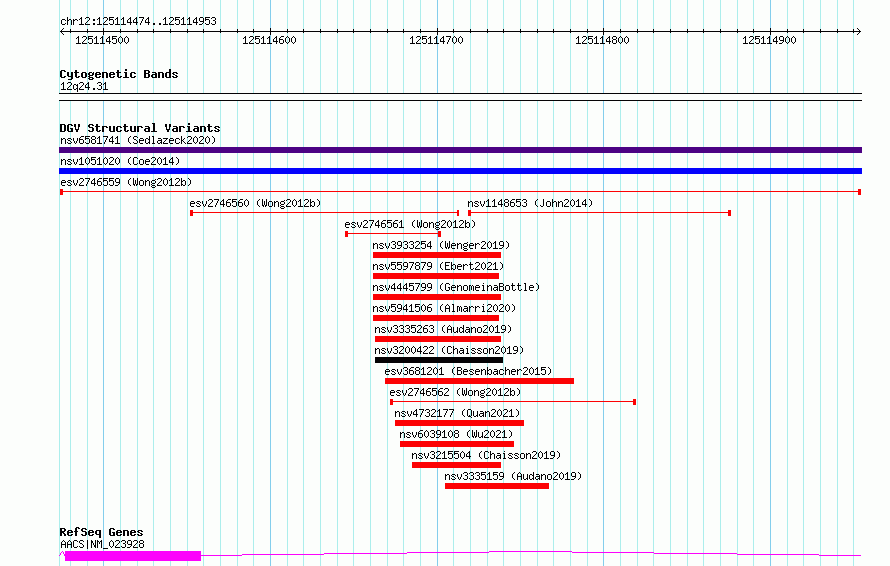The width and height of the screenshot is (890, 566).
Task: Select the red bar under nsv3335159
Action: pyautogui.click(x=497, y=486)
